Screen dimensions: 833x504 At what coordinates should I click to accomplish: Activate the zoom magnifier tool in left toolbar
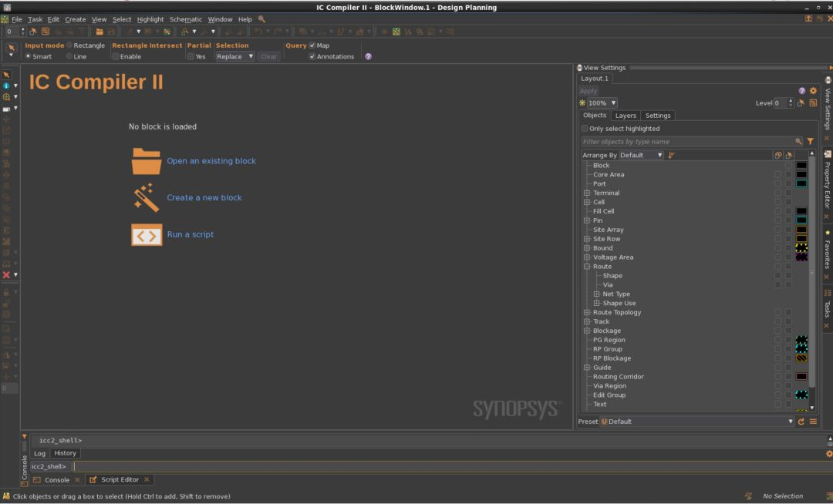6,97
